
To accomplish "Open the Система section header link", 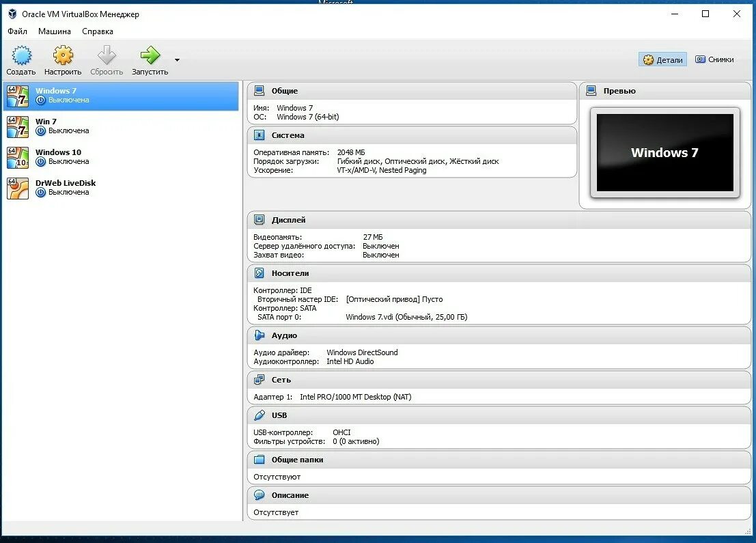I will pyautogui.click(x=288, y=135).
